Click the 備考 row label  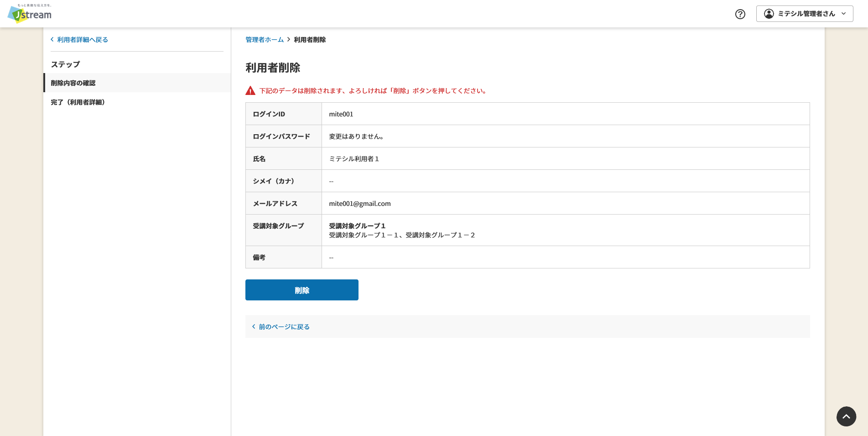(x=259, y=257)
